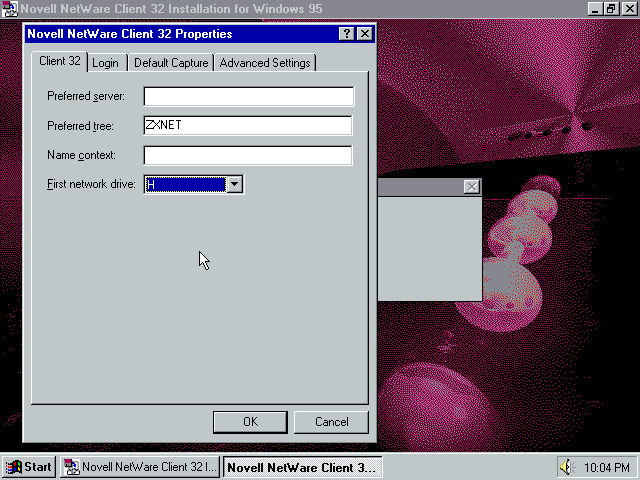Click the First network drive label
The image size is (640, 480).
pyautogui.click(x=91, y=184)
